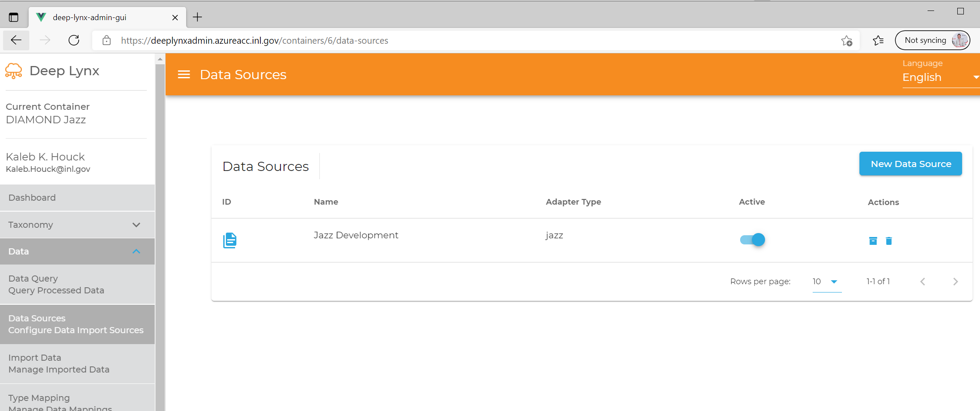Reload the page with the refresh icon

[x=74, y=41]
